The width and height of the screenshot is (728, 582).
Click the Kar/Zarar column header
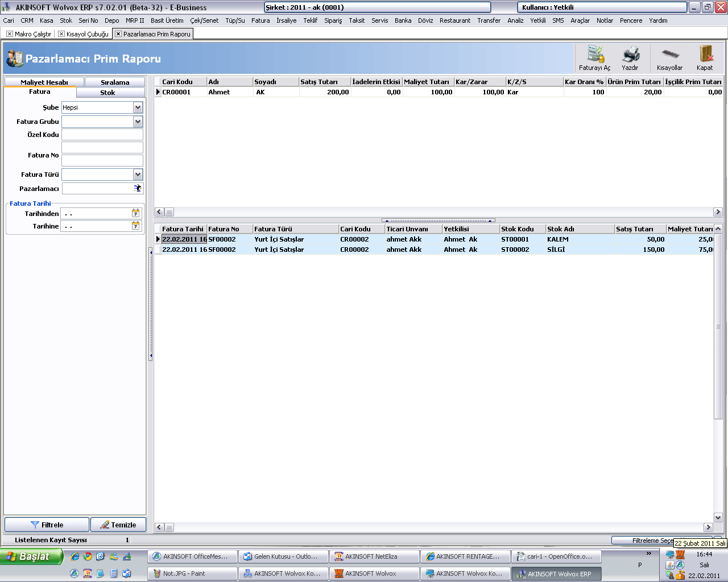[x=480, y=82]
